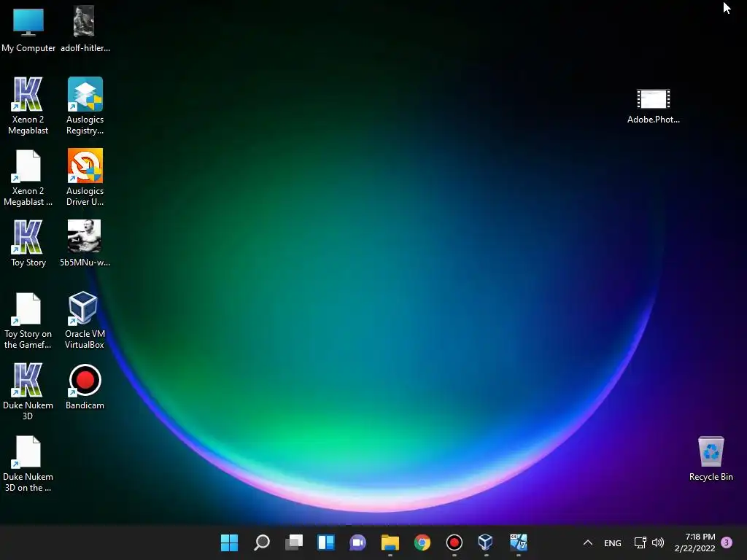Select the Toy Story K-icon shortcut
The height and width of the screenshot is (560, 747).
pos(28,244)
